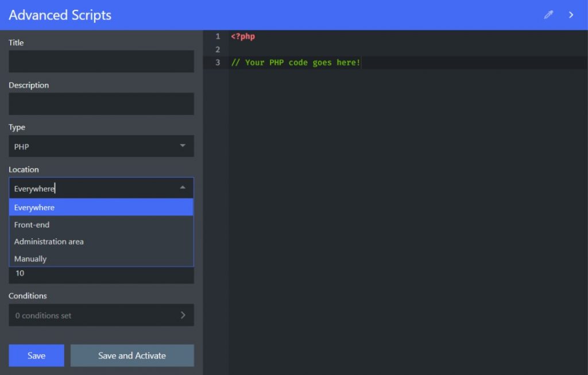Click line number 2 in editor gutter

[x=218, y=49]
